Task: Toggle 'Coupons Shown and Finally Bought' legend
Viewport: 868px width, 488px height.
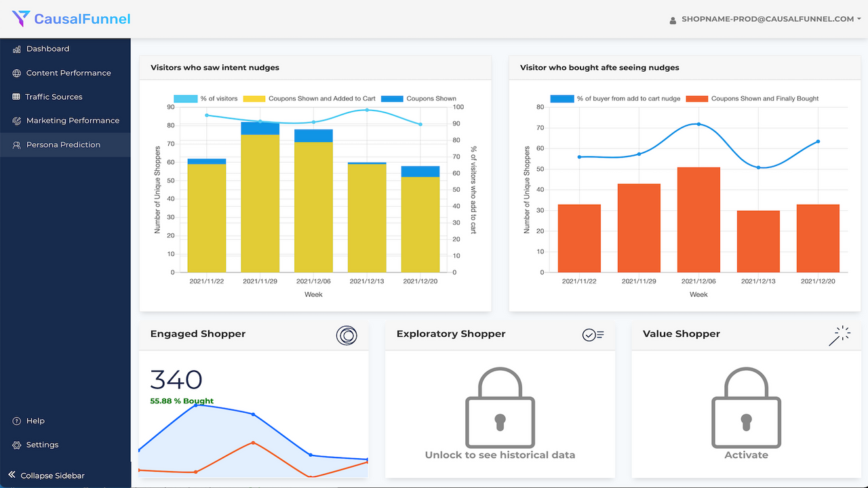Action: point(753,98)
